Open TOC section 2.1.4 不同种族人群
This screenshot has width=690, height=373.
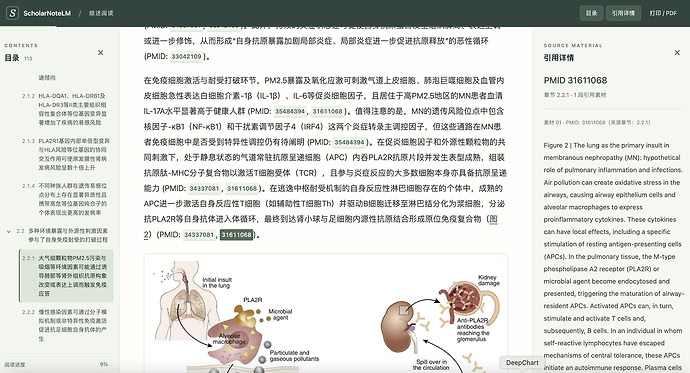click(x=66, y=199)
